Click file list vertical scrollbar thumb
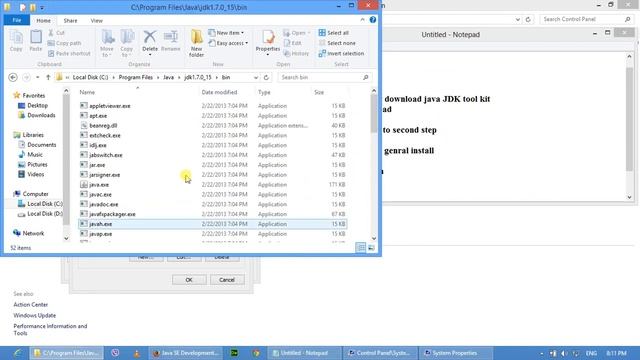The image size is (640, 360). point(374,114)
